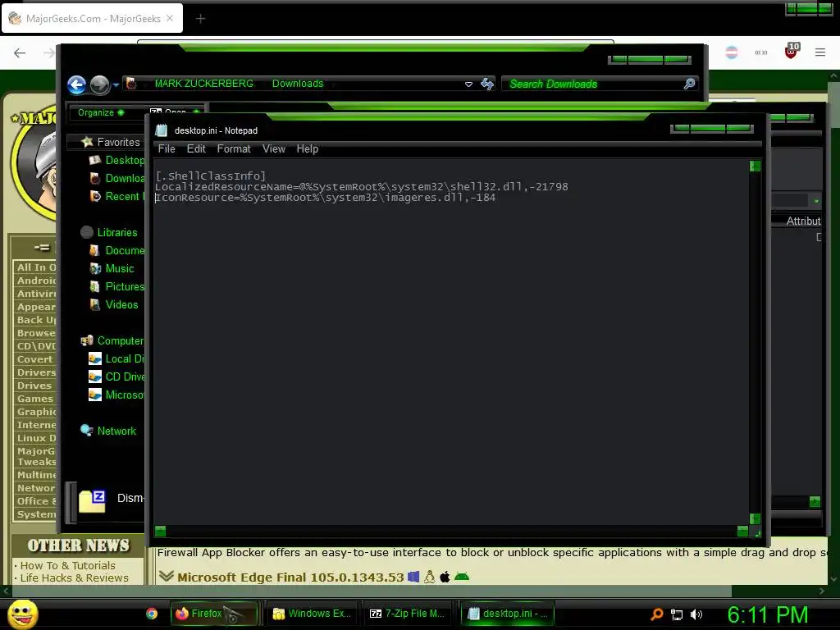This screenshot has width=840, height=630.
Task: Click the Local Disk drive icon
Action: 95,359
